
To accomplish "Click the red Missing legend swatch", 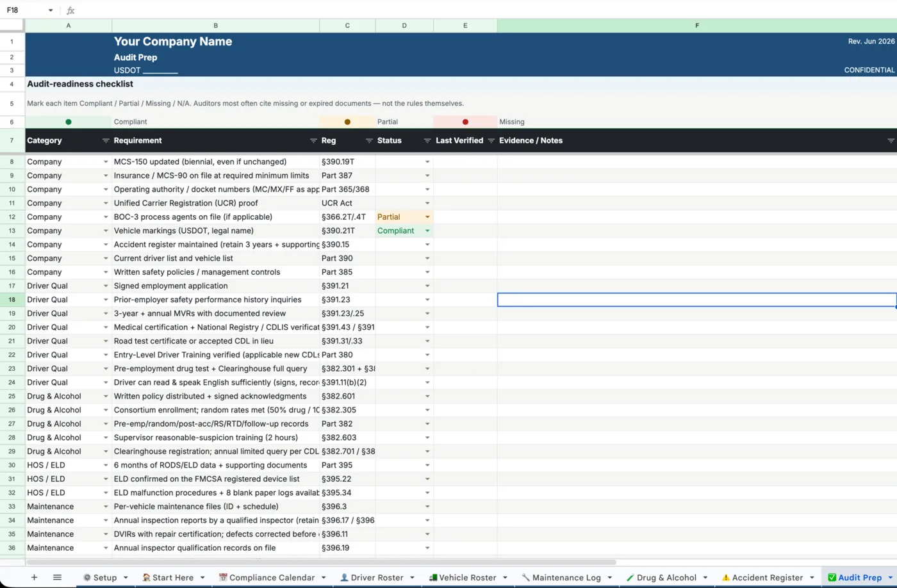I will pyautogui.click(x=465, y=122).
